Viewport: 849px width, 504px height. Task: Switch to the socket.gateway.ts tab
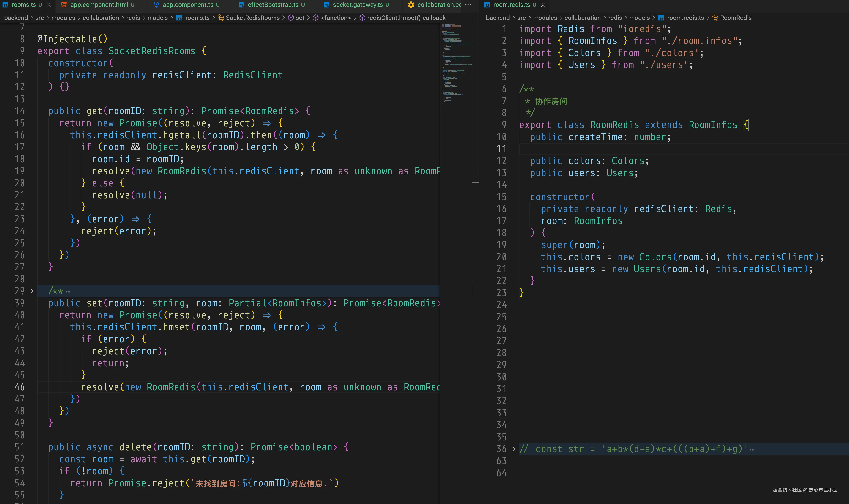(x=358, y=5)
